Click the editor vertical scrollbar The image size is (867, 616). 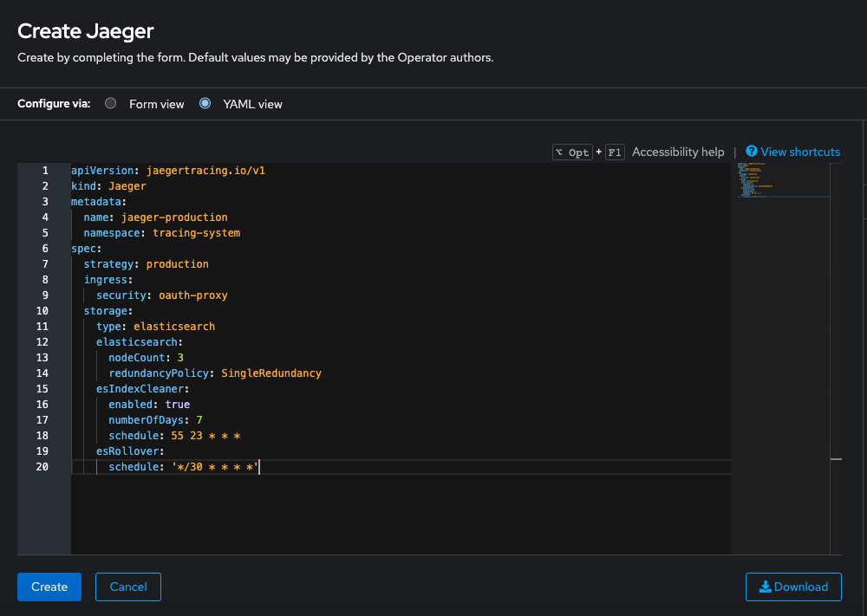pyautogui.click(x=836, y=358)
